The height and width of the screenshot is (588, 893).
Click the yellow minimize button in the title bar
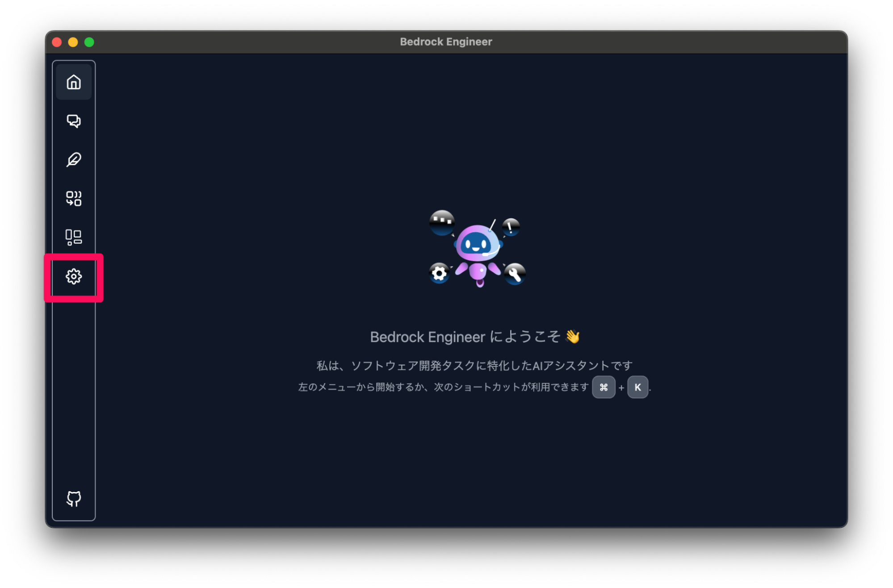pyautogui.click(x=72, y=42)
